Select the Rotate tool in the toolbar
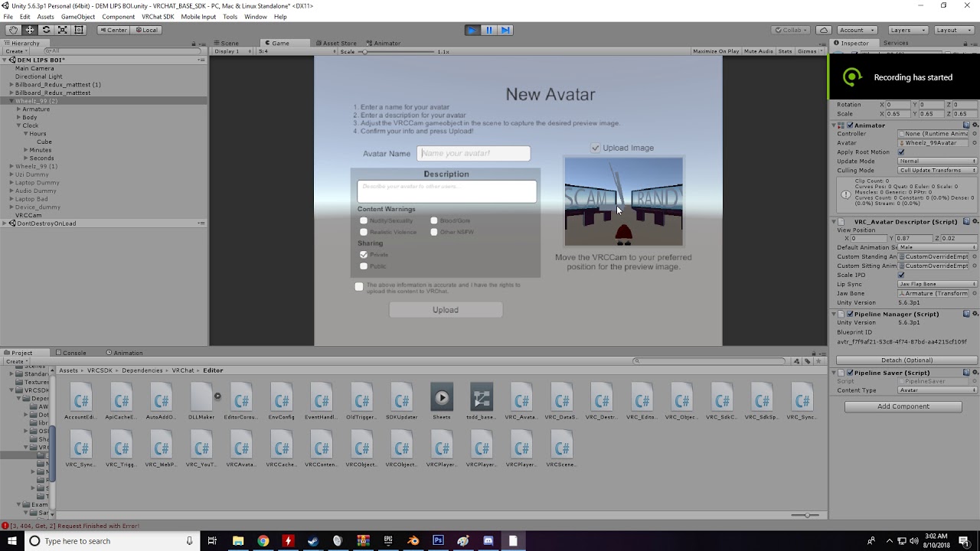The height and width of the screenshot is (551, 980). (46, 30)
